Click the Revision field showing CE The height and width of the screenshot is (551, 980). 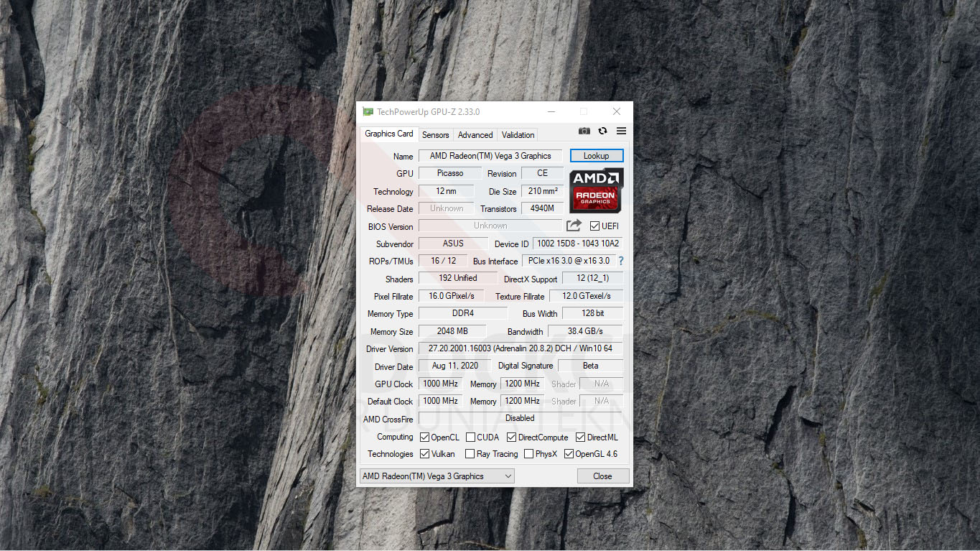coord(542,173)
